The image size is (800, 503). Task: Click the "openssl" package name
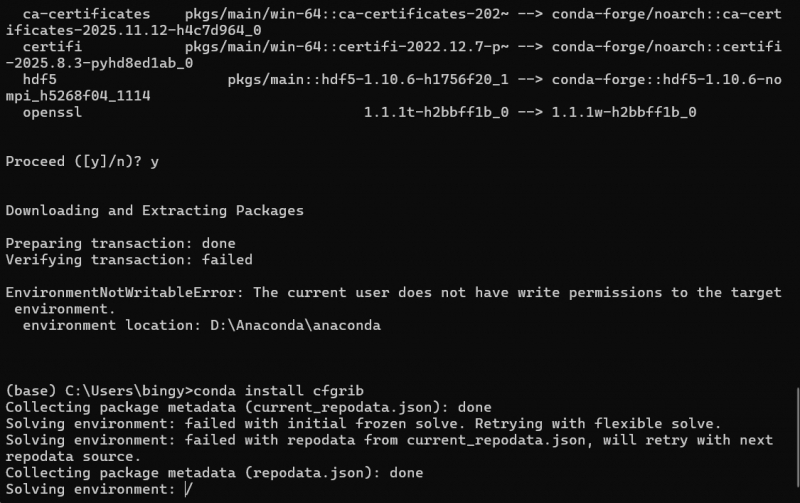[x=52, y=112]
